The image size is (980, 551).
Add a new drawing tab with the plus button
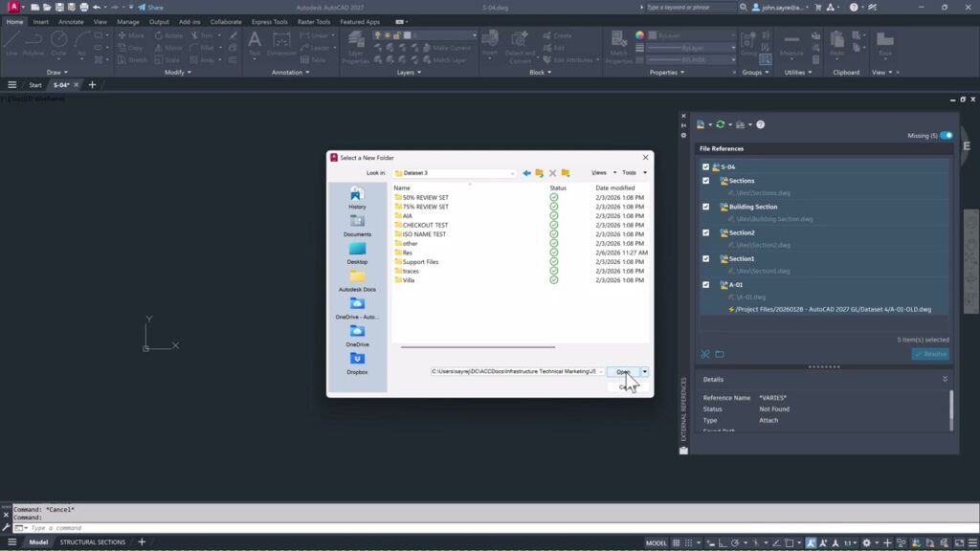click(92, 85)
